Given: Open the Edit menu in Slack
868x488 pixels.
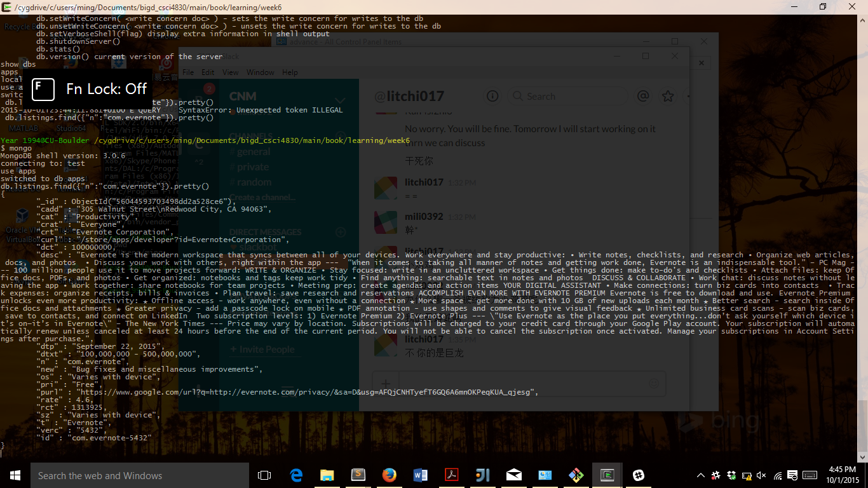Looking at the screenshot, I should [x=208, y=72].
